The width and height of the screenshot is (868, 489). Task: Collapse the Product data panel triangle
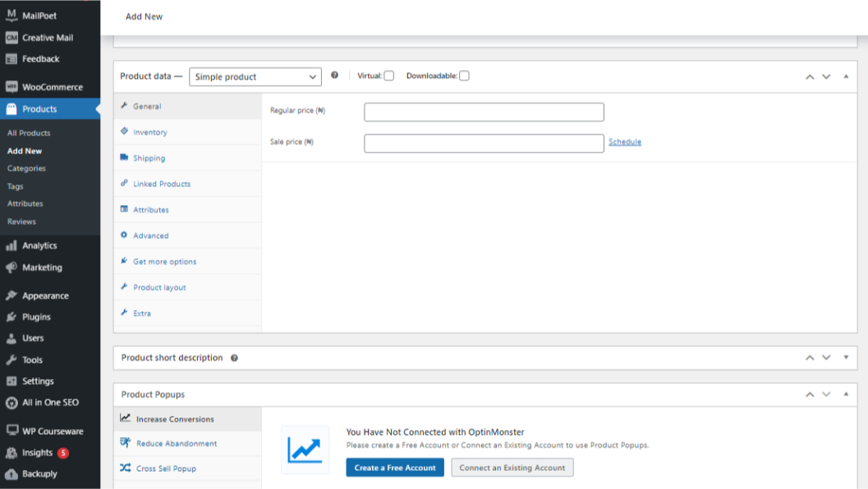846,76
